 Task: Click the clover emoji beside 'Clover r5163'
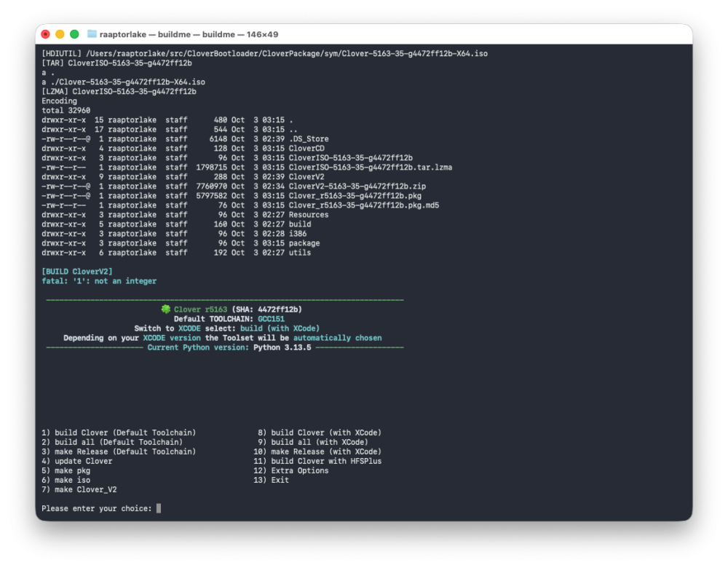(x=166, y=309)
